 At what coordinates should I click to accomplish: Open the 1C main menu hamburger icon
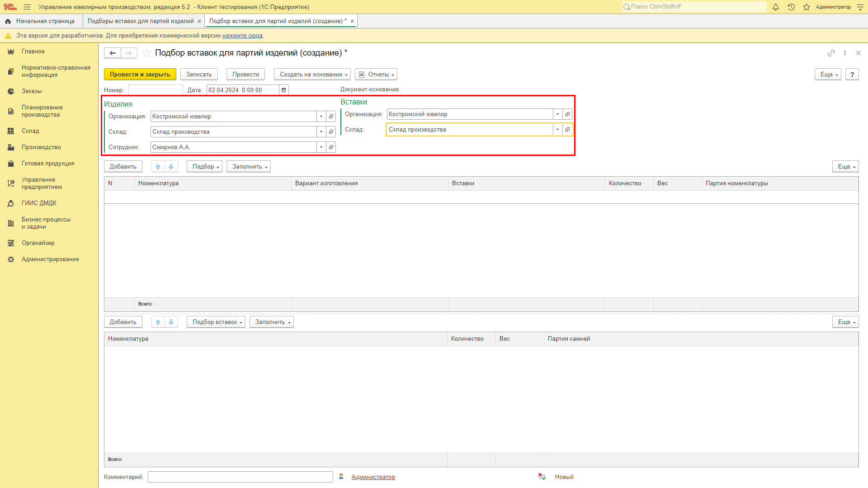coord(27,7)
